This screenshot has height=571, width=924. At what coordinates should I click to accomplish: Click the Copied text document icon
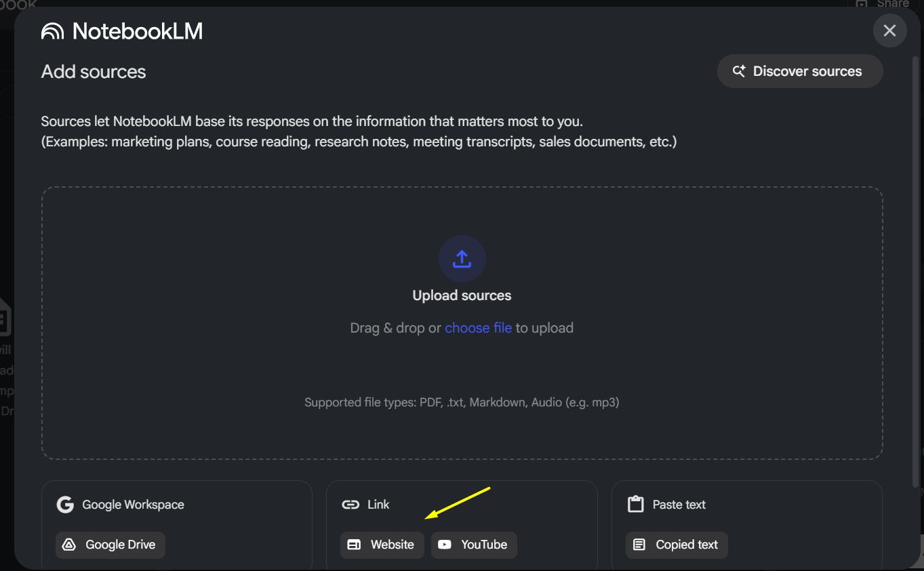click(639, 545)
